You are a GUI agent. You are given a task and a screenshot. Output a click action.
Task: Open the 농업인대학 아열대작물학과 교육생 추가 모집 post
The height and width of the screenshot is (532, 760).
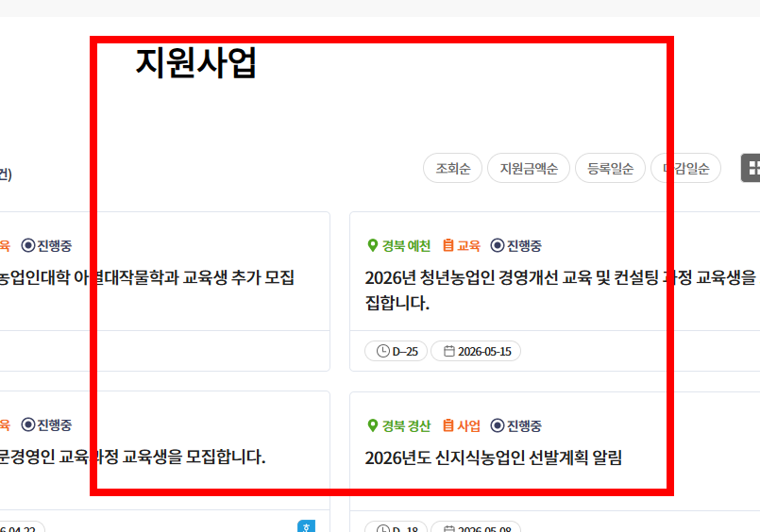coord(146,277)
